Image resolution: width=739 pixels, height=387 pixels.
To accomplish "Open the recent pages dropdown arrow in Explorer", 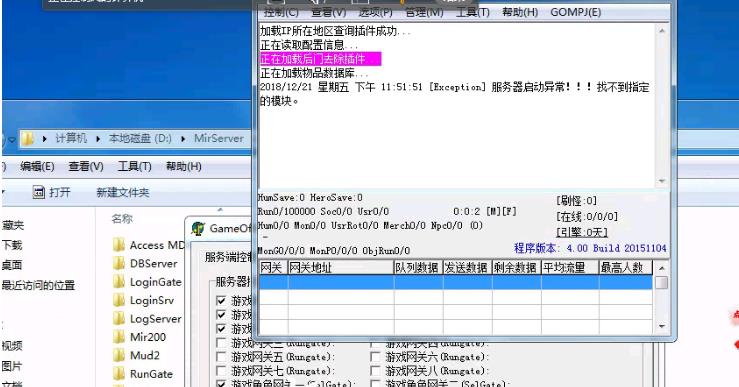I will 12,140.
